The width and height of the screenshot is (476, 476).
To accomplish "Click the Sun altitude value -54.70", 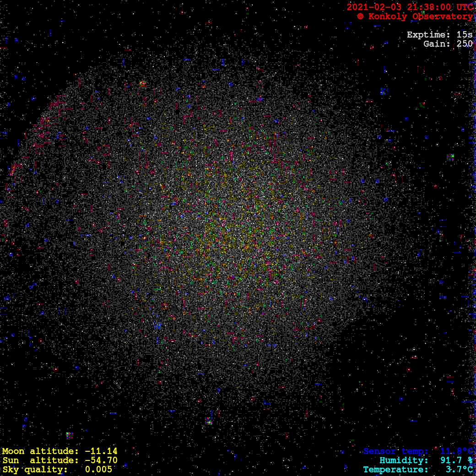I will pos(101,460).
